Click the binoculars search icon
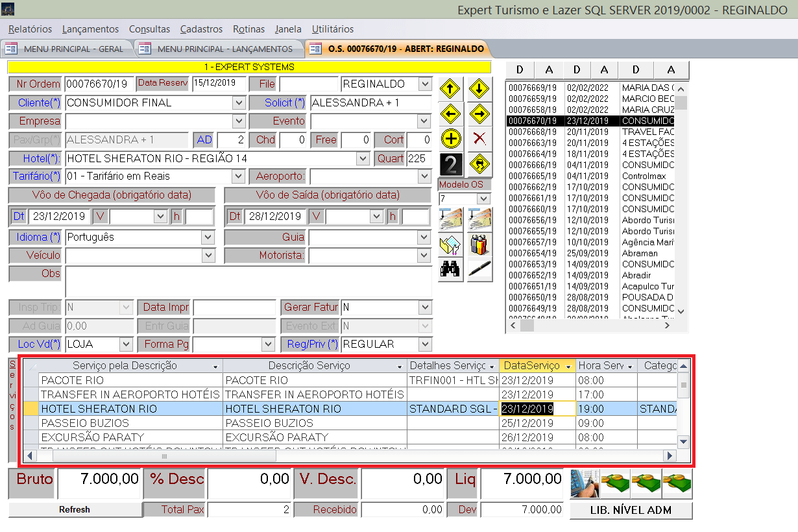This screenshot has height=532, width=798. (450, 269)
